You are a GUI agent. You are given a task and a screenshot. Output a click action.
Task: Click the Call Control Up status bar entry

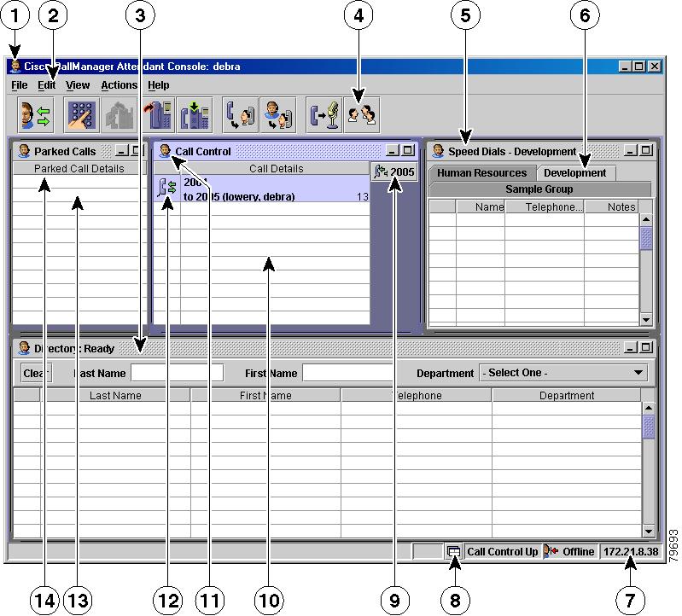pyautogui.click(x=503, y=552)
